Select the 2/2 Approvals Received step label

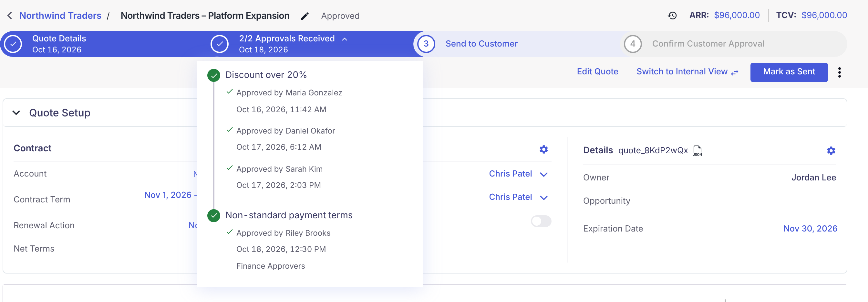(287, 38)
